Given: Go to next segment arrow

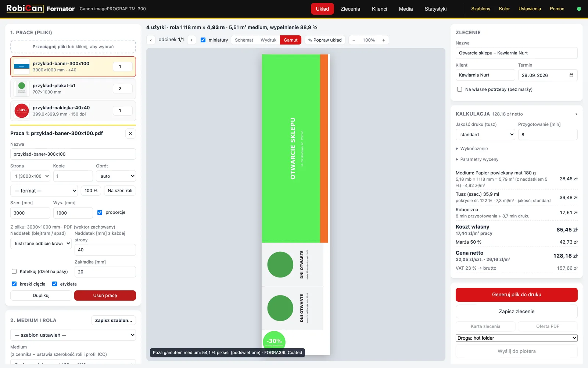Looking at the screenshot, I should click(x=191, y=40).
